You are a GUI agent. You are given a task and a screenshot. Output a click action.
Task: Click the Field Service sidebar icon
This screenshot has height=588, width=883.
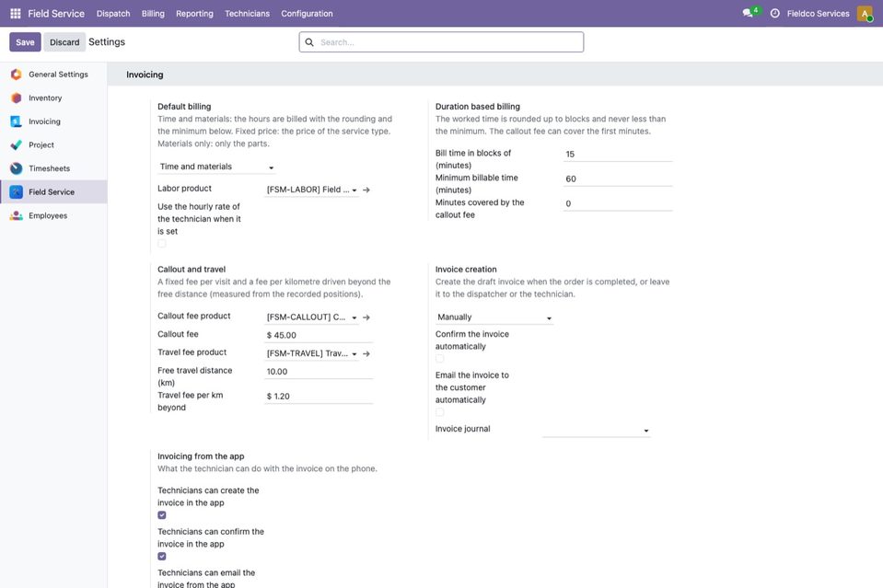pyautogui.click(x=17, y=192)
